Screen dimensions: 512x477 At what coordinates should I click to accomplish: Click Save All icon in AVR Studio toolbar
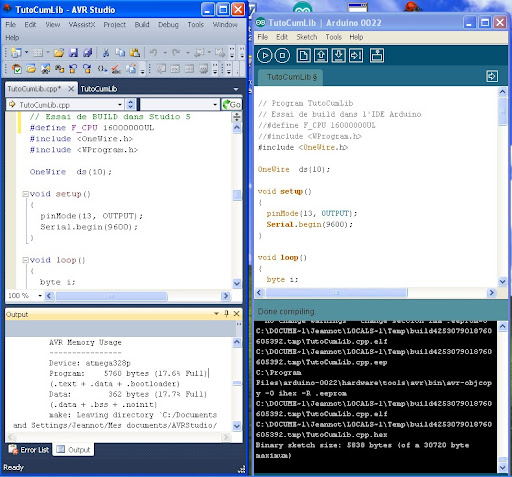pos(88,52)
